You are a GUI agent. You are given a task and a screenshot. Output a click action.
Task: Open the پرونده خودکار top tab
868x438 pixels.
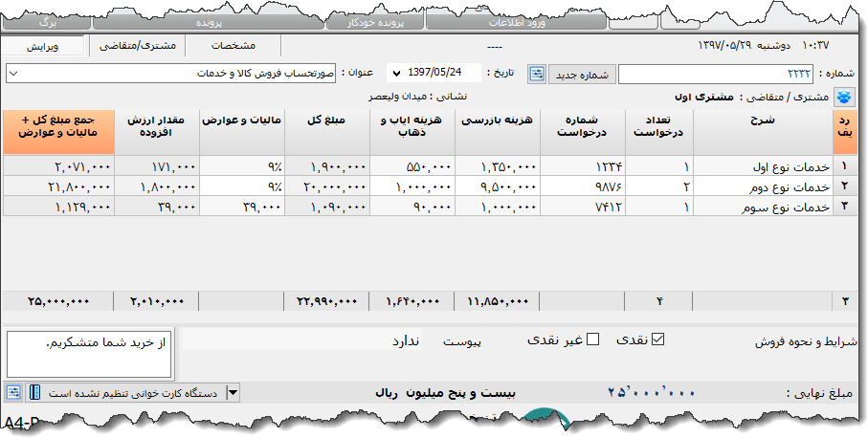(375, 23)
